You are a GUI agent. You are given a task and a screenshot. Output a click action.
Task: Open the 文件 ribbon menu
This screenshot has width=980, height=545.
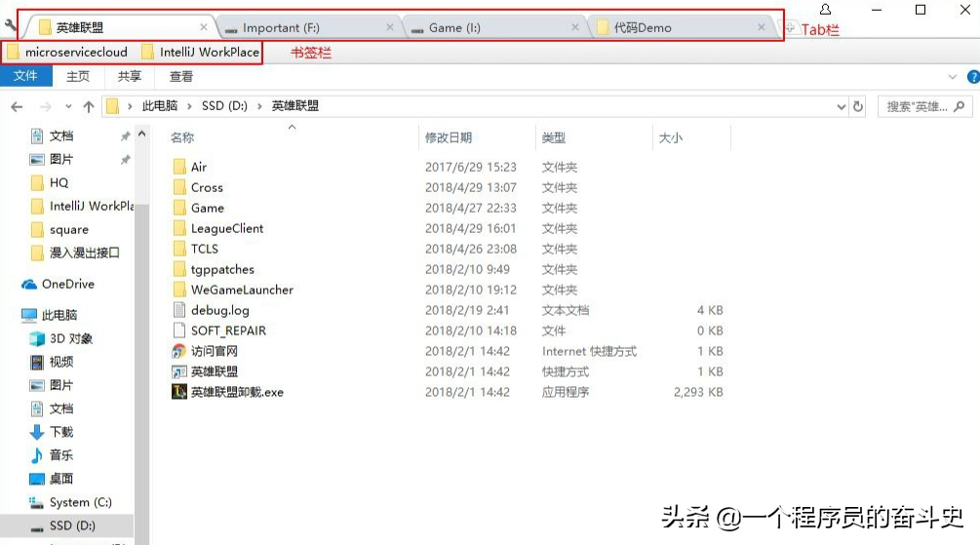tap(25, 76)
